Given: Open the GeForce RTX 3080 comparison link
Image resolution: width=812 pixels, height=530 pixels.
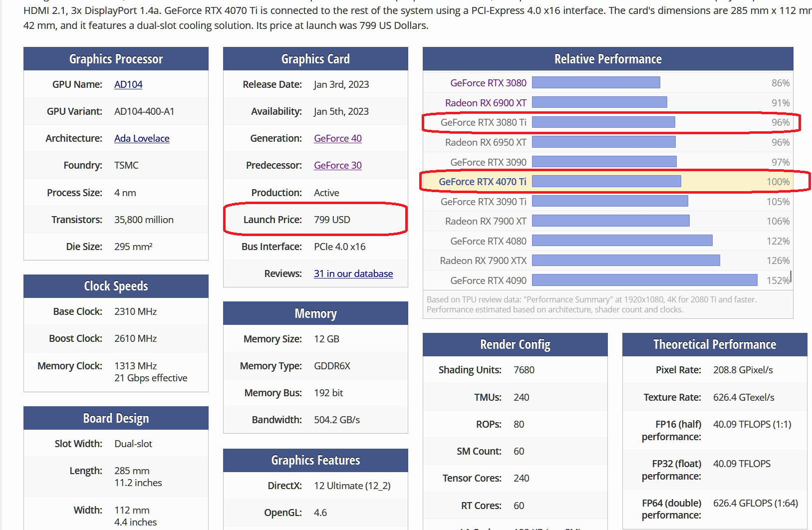Looking at the screenshot, I should click(488, 83).
